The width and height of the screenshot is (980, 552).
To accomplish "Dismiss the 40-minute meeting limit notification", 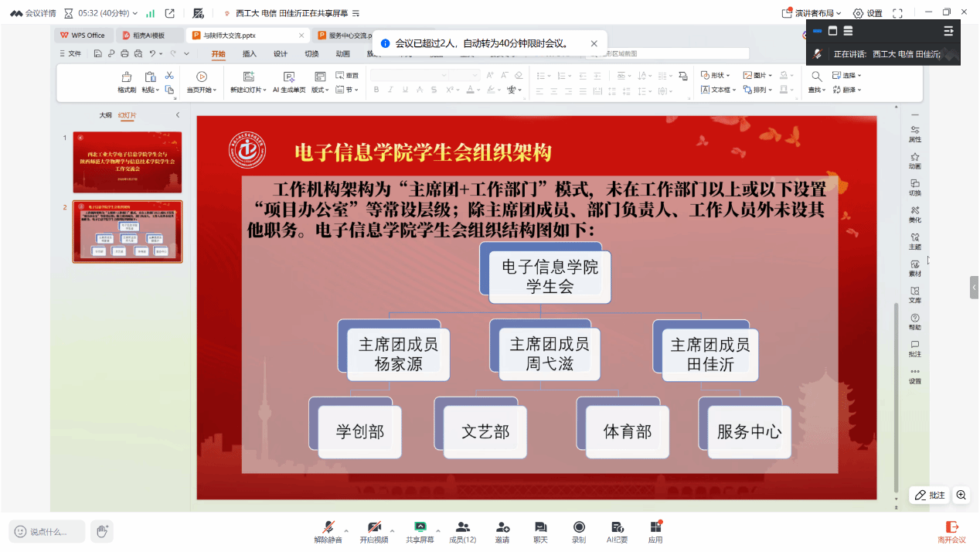I will pyautogui.click(x=594, y=44).
